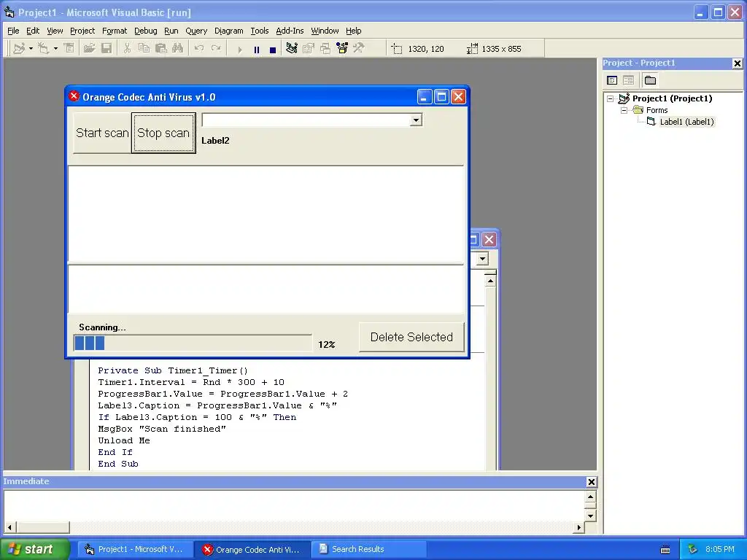Select Label1 (Label1) form in tree
The height and width of the screenshot is (560, 747).
click(686, 122)
